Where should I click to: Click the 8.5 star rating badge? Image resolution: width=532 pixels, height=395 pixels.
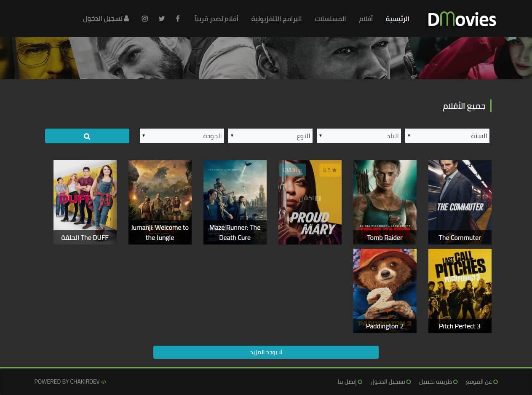[330, 170]
